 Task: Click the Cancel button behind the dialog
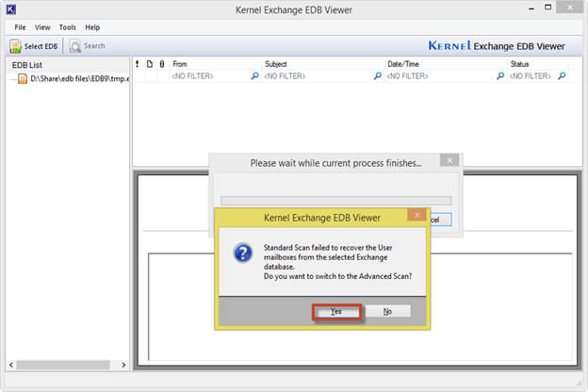[x=441, y=220]
